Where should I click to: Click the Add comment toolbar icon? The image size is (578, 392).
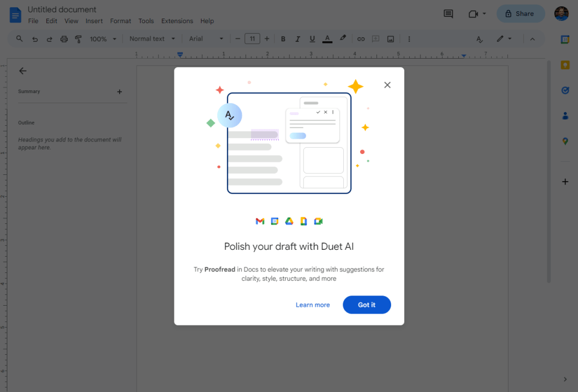[x=375, y=39]
